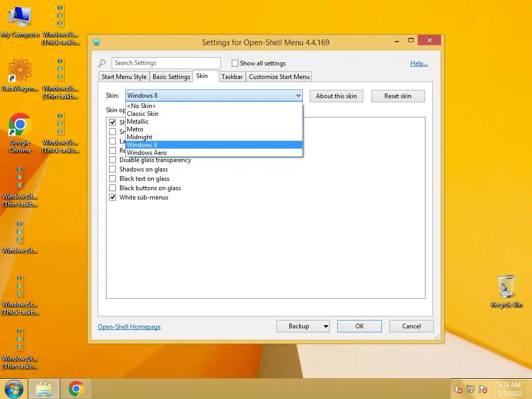Uncheck White sub-menus
532x399 pixels.
(x=112, y=197)
